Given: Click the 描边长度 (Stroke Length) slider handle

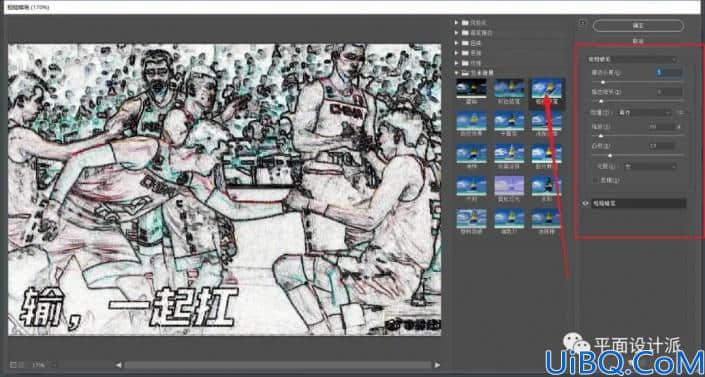Looking at the screenshot, I should tap(603, 82).
